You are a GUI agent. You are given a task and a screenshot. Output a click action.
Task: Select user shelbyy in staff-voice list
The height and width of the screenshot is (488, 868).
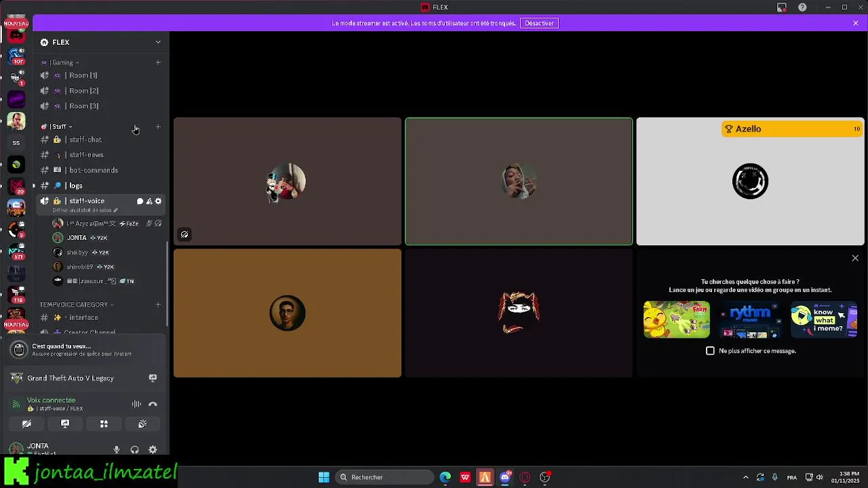107,252
